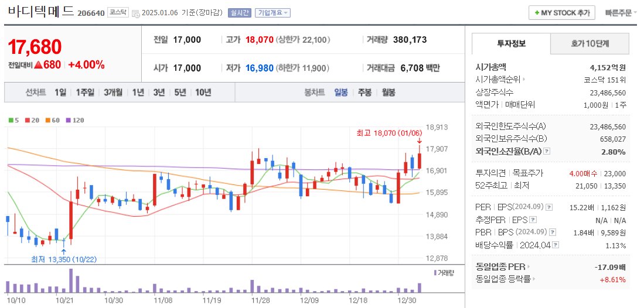Click the purple 거래량 legend marker
This screenshot has width=644, height=308.
click(x=435, y=273)
